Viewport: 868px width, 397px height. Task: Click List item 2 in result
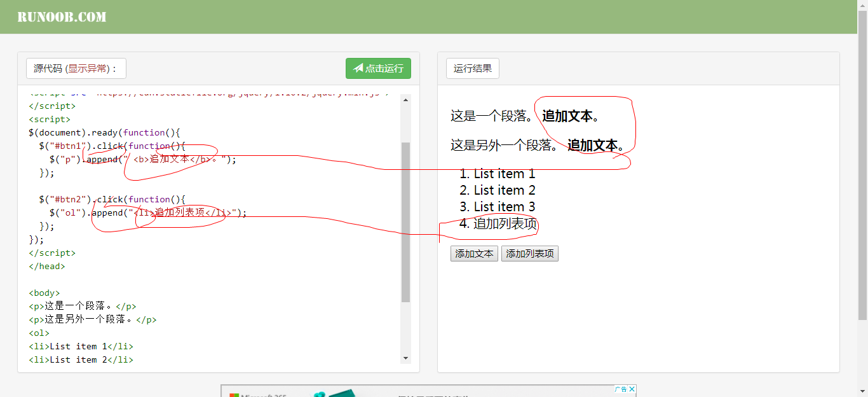(x=505, y=190)
